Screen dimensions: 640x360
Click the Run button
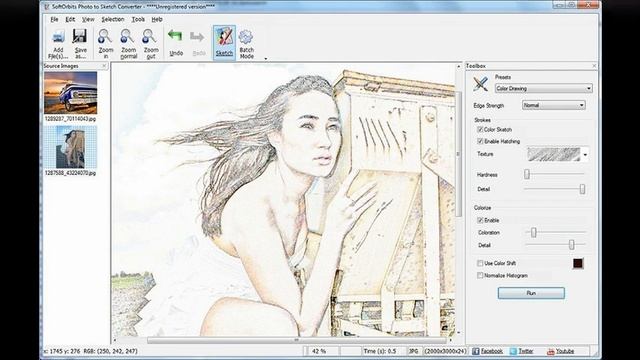click(x=531, y=293)
